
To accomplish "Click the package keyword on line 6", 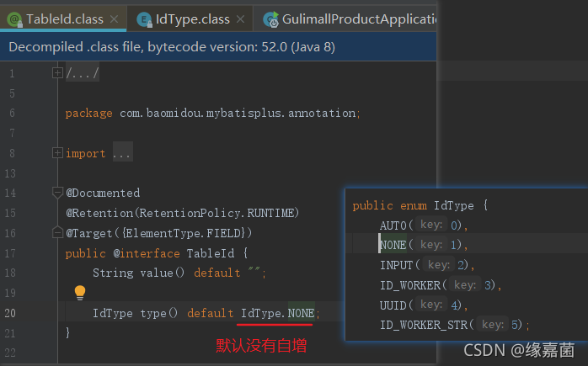I will pos(89,113).
